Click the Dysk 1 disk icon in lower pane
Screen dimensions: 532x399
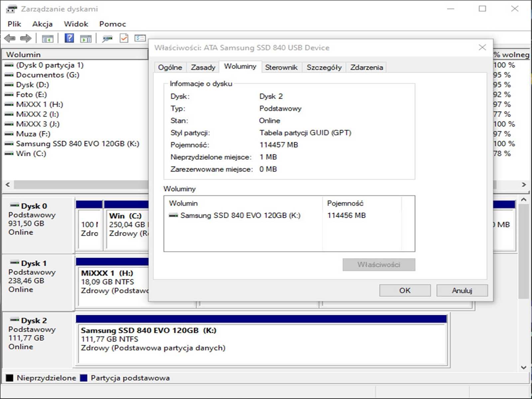[x=15, y=262]
